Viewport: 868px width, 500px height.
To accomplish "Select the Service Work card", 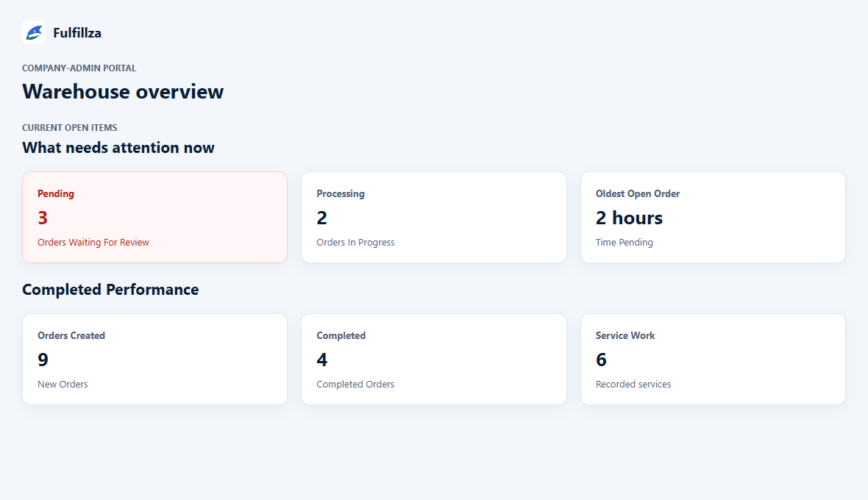I will tap(713, 359).
